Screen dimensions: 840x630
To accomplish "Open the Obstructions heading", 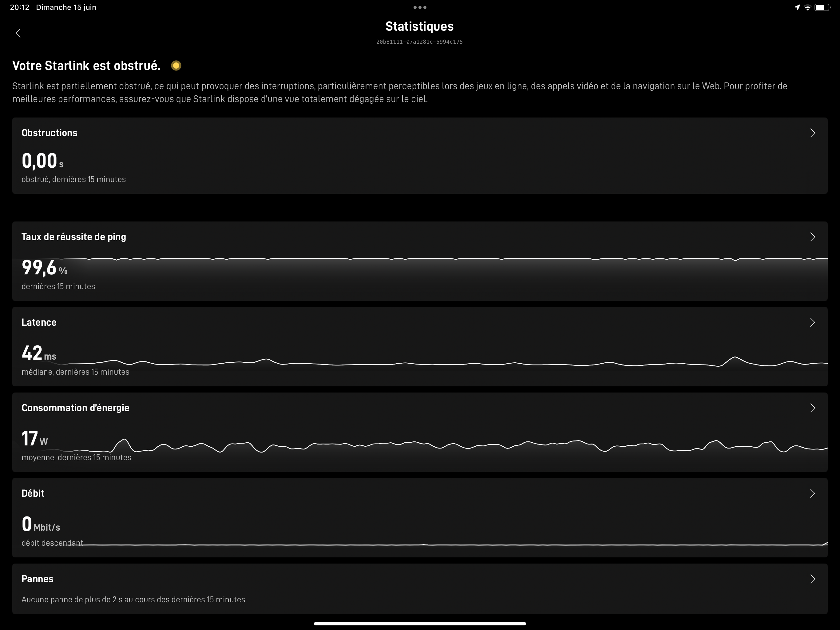I will tap(50, 133).
